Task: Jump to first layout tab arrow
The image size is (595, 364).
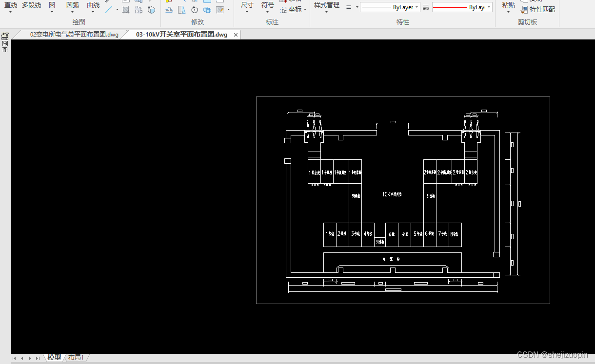Action: 14,358
